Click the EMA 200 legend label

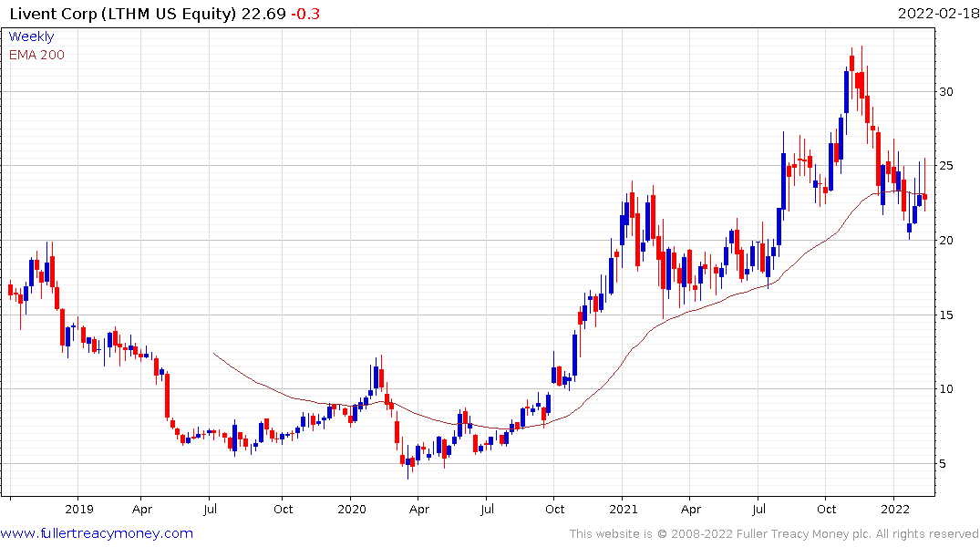point(36,55)
